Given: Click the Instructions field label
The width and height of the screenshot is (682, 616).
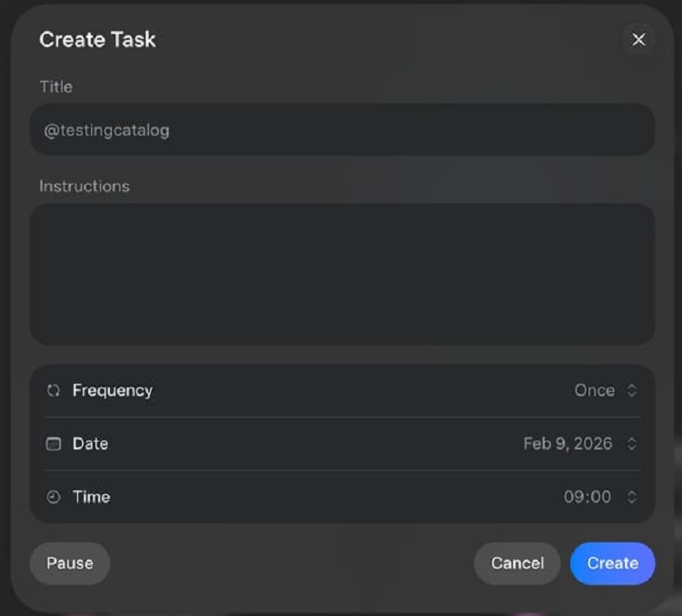Looking at the screenshot, I should point(85,186).
